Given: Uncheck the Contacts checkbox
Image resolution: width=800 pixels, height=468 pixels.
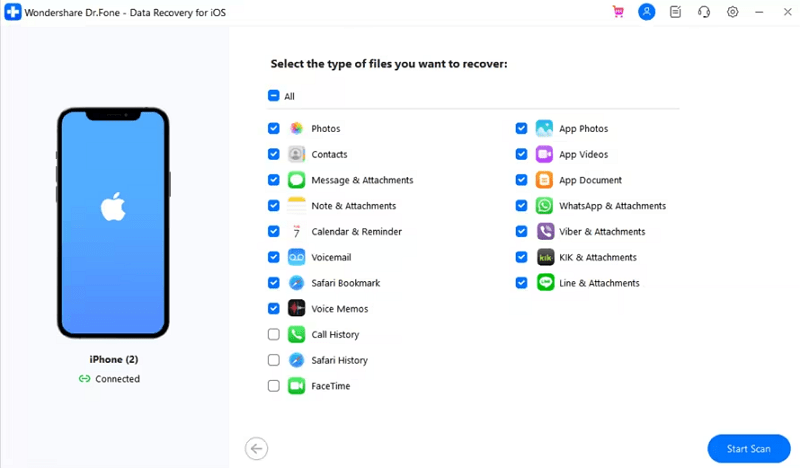Looking at the screenshot, I should [x=274, y=155].
